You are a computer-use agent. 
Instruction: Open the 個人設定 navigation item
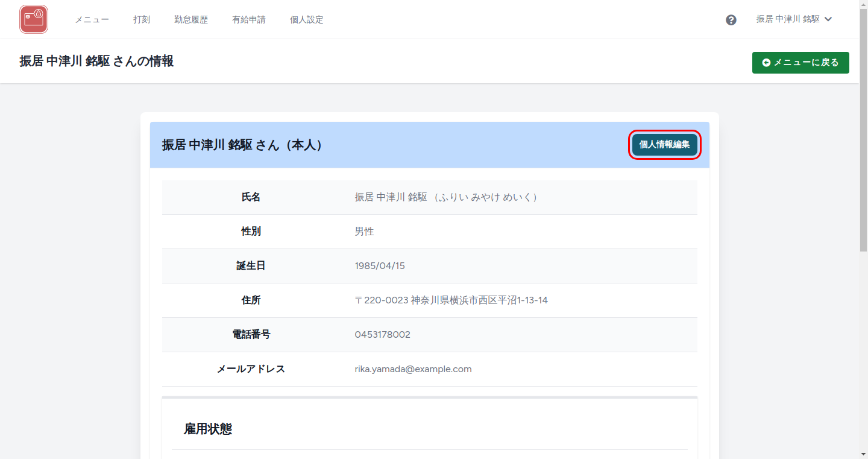[307, 19]
